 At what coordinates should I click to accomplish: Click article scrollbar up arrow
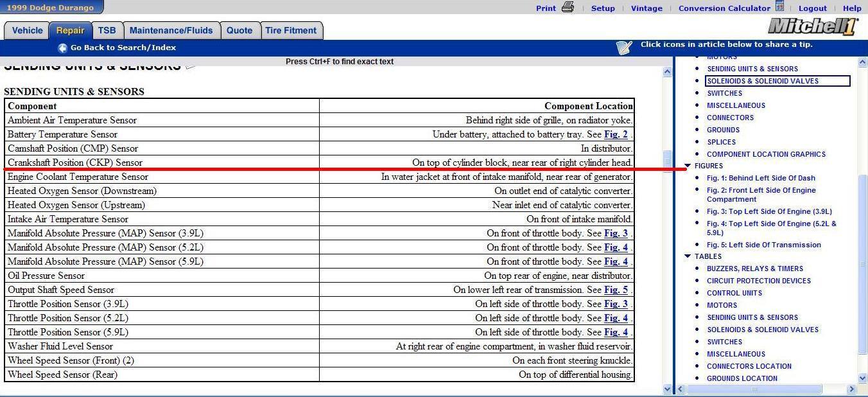pos(667,72)
